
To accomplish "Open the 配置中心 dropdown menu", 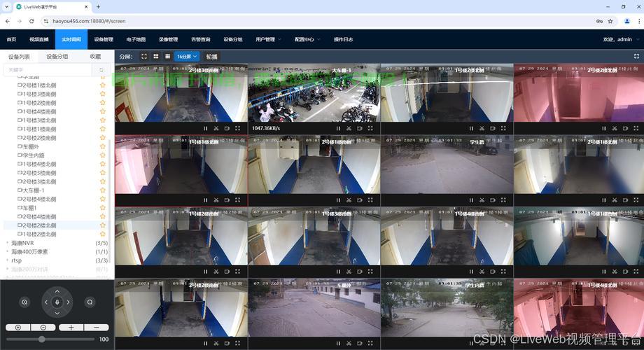I will [307, 39].
